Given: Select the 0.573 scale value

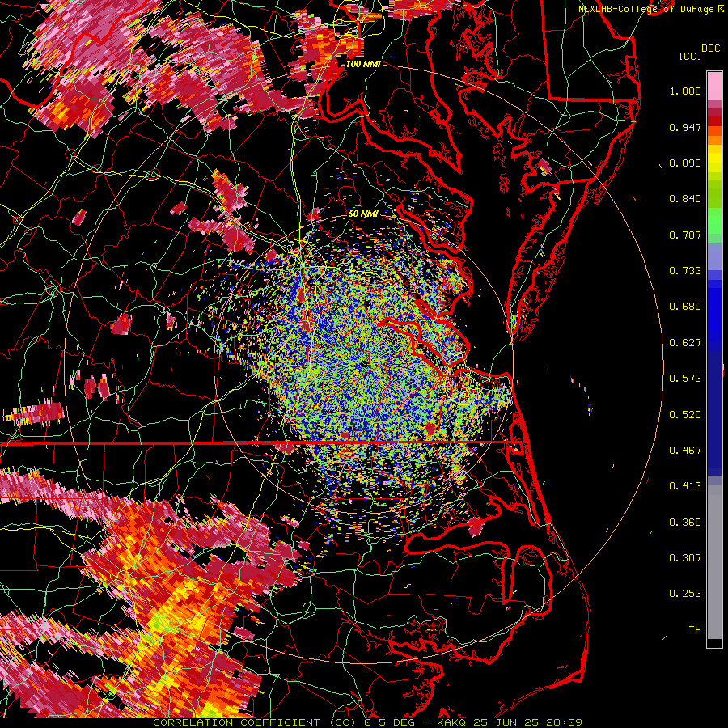Looking at the screenshot, I should [685, 379].
